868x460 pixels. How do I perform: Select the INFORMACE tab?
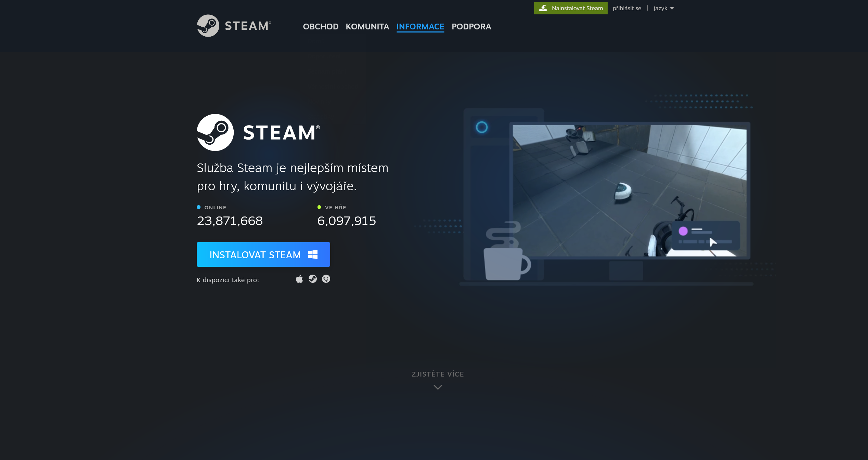tap(420, 27)
